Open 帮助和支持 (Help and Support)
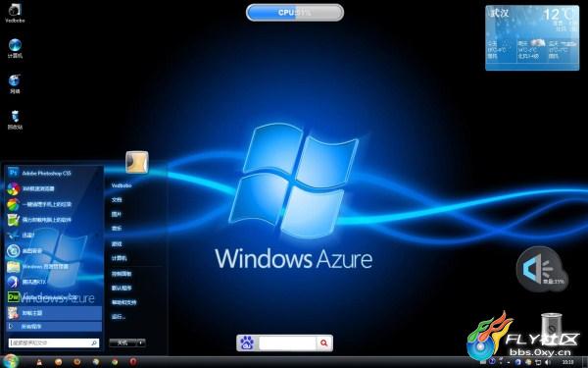Viewport: 588px width, 368px height. click(123, 302)
